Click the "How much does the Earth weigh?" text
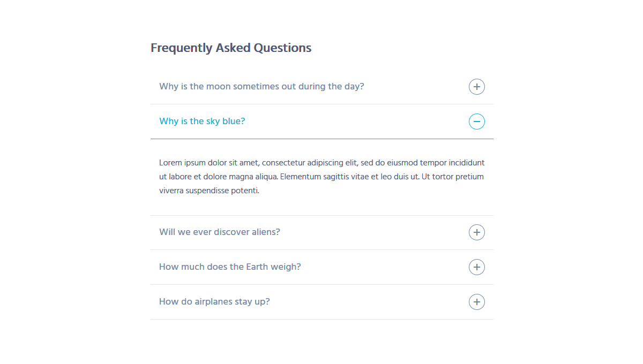The width and height of the screenshot is (643, 364). click(x=230, y=267)
